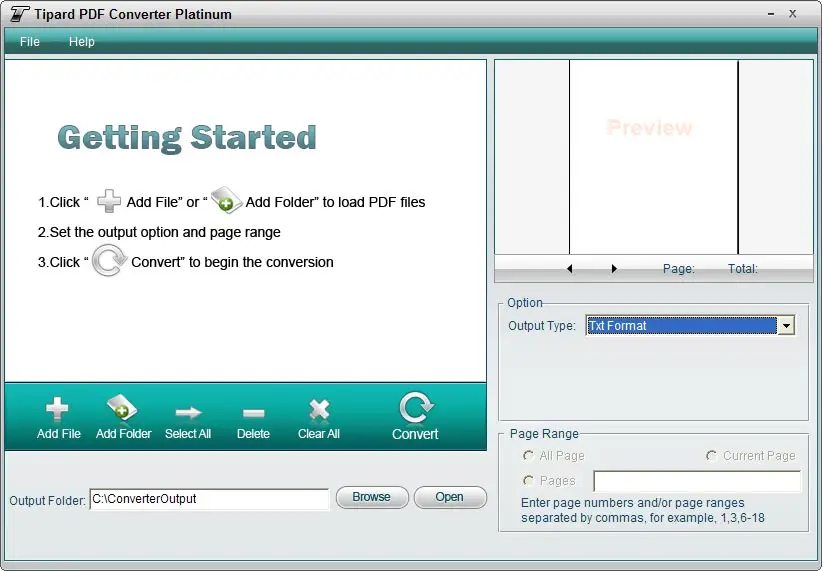Click the Select All arrow icon

pos(188,413)
